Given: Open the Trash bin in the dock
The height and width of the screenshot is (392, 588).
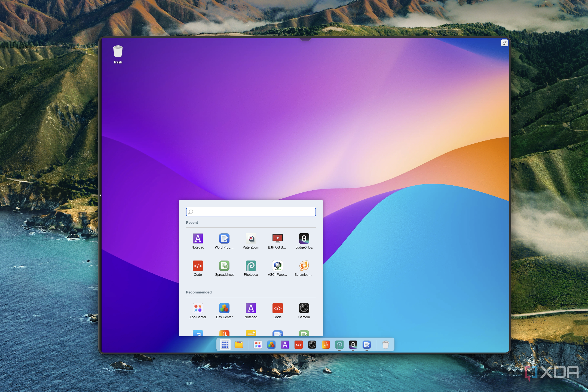Looking at the screenshot, I should coord(385,345).
